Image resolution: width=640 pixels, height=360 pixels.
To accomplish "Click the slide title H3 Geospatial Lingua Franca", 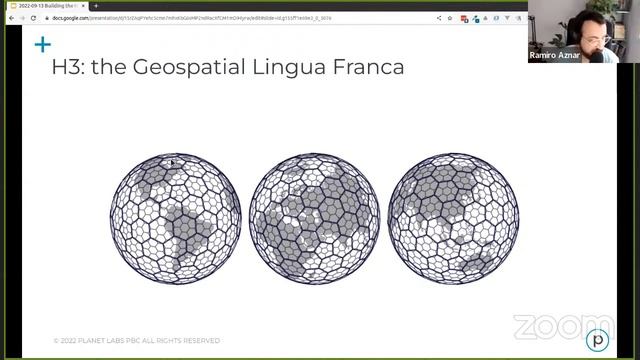I will pos(228,67).
